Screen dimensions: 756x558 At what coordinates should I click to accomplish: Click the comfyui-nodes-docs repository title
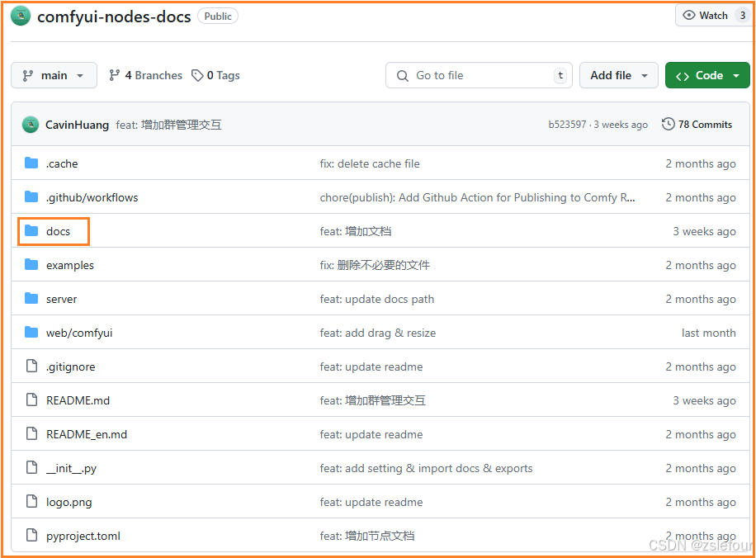(114, 17)
